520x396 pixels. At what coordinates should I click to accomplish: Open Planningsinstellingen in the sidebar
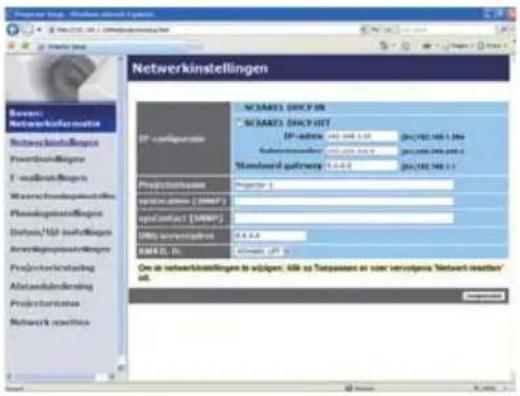pyautogui.click(x=56, y=213)
